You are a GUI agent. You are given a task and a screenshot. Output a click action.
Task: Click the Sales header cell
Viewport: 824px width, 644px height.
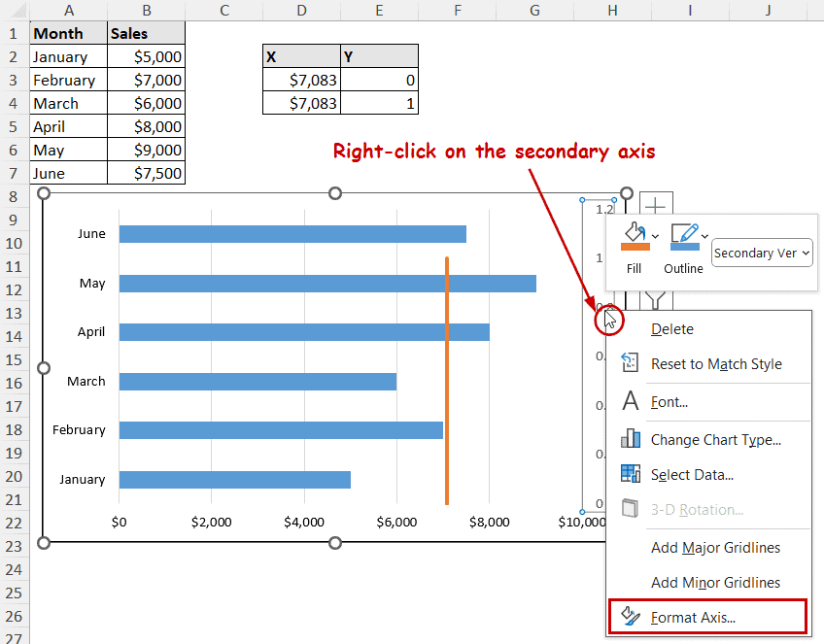click(x=147, y=33)
